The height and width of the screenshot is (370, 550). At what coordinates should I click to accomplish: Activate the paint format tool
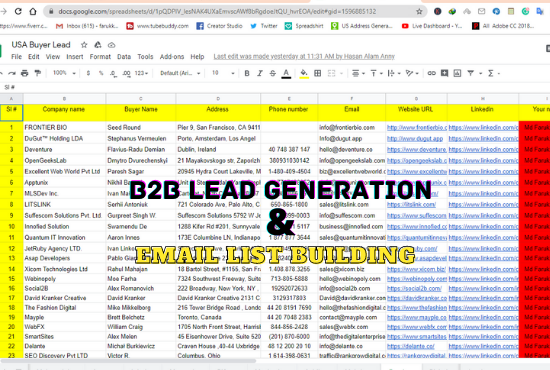(38, 73)
